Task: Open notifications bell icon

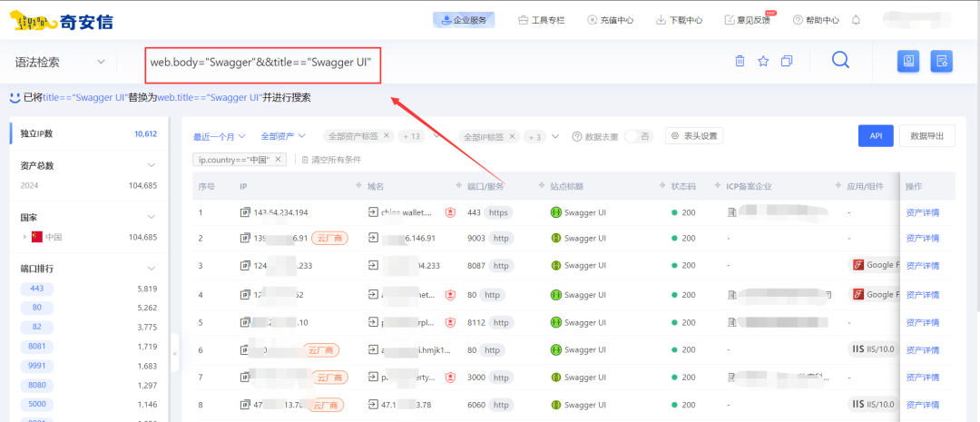Action: pyautogui.click(x=857, y=20)
